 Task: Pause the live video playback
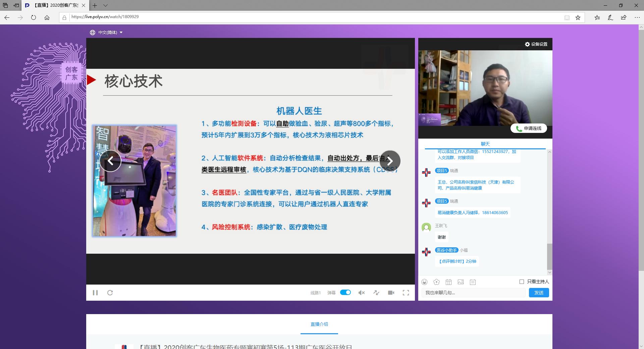[x=96, y=293]
